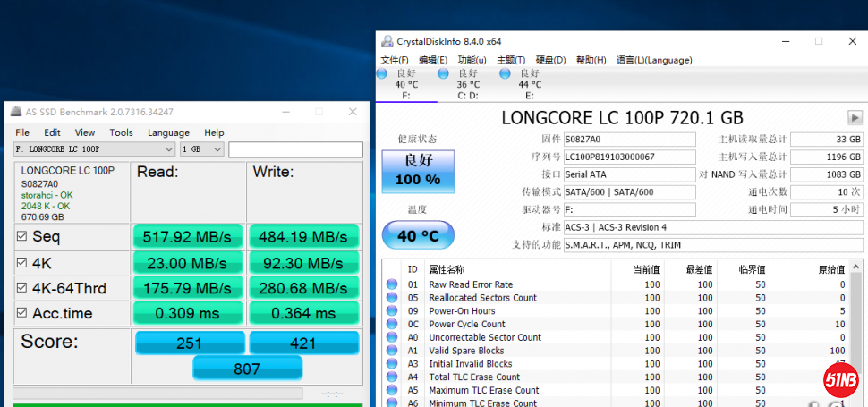
Task: Open the Tools menu in AS SSD Benchmark
Action: point(121,132)
